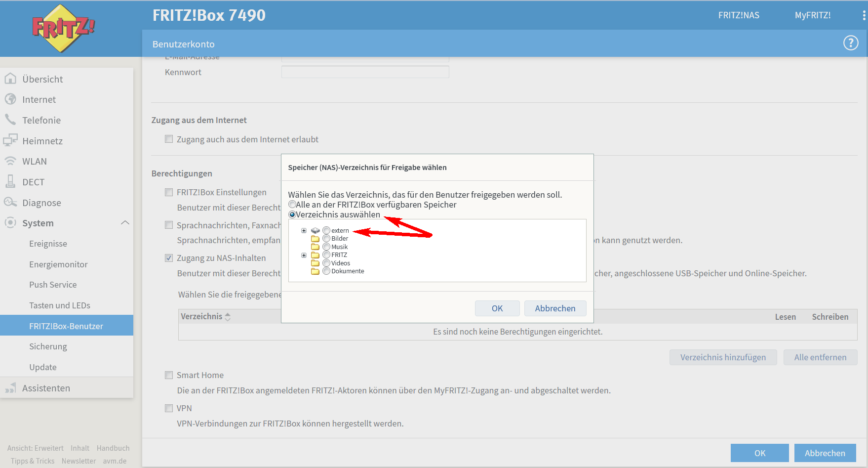The width and height of the screenshot is (868, 468).
Task: Click the Telefonie phone icon
Action: click(10, 120)
